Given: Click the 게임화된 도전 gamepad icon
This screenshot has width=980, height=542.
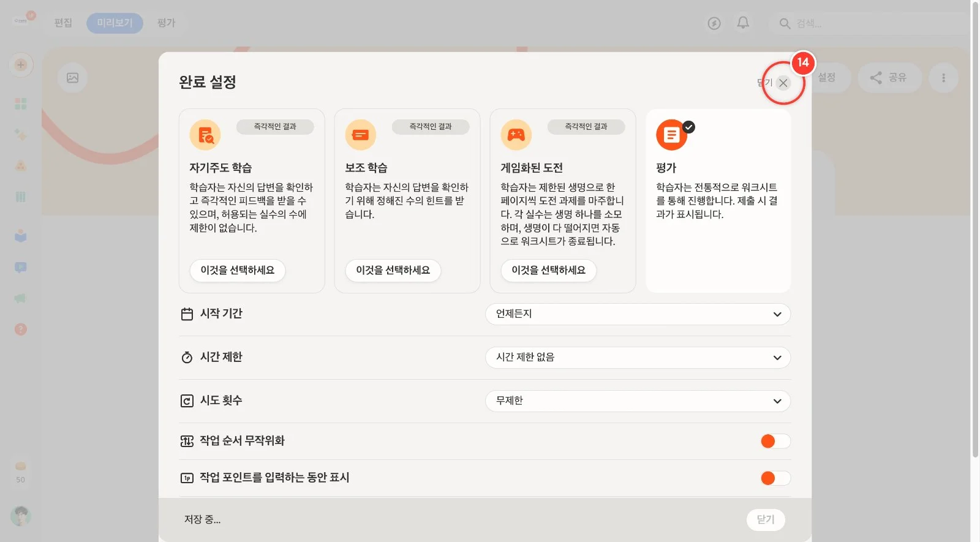Looking at the screenshot, I should [x=516, y=135].
